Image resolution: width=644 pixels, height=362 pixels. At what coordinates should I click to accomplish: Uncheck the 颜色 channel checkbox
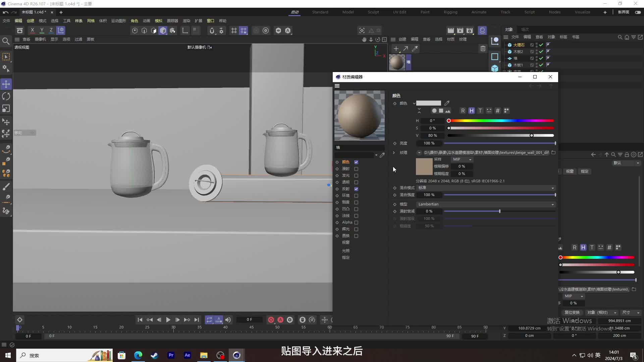point(356,162)
